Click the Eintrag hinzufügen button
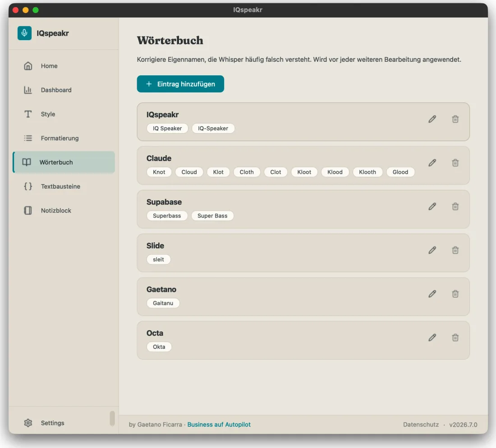 pos(180,84)
